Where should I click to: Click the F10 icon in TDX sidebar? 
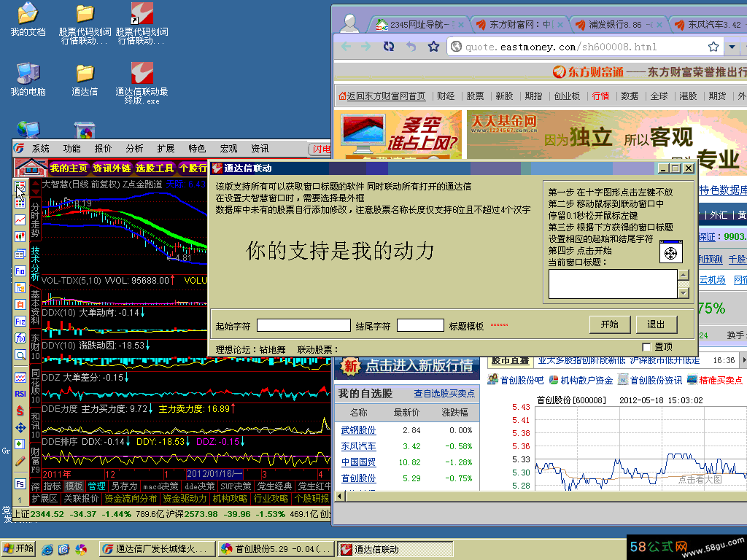coord(20,271)
